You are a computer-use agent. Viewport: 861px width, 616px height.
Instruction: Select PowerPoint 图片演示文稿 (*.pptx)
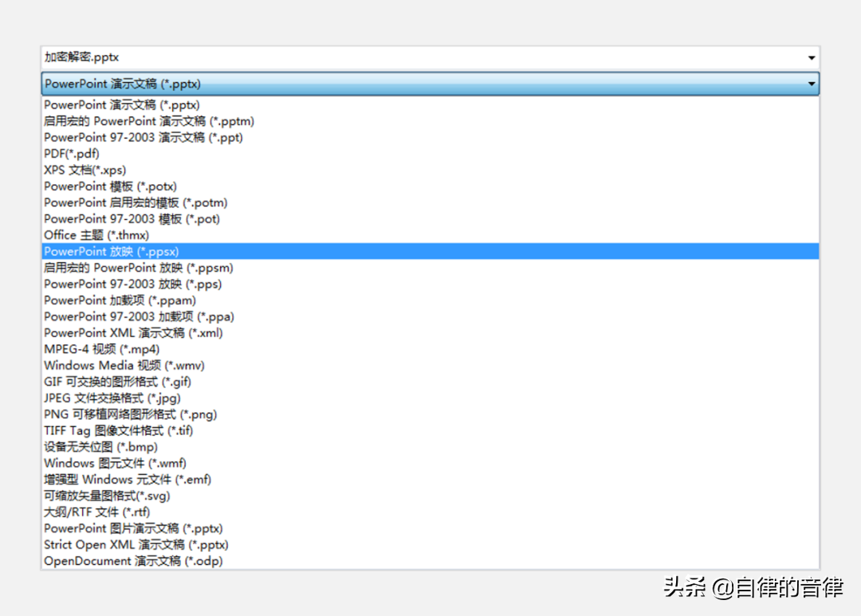pos(431,528)
